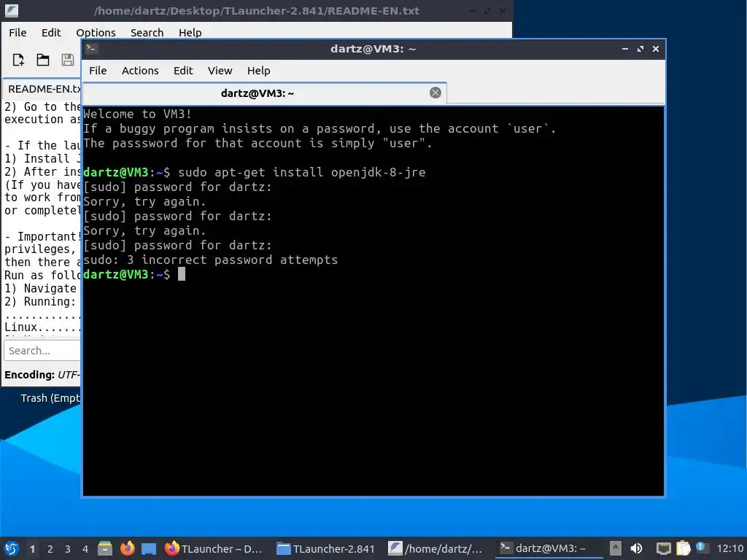Open File menu in terminal window
Viewport: 747px width, 560px height.
tap(98, 71)
